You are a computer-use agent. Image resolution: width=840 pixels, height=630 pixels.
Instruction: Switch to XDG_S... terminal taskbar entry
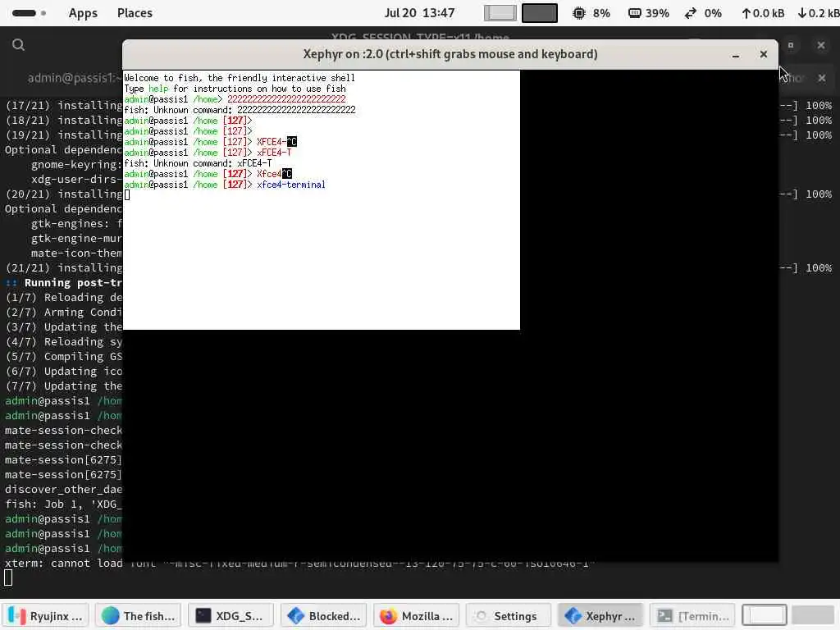(231, 616)
